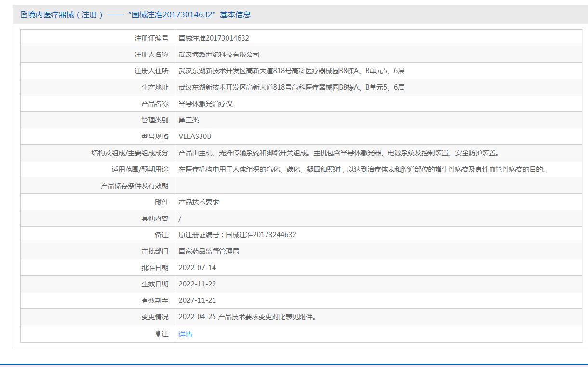Click the 基本信息 header title text

click(135, 14)
